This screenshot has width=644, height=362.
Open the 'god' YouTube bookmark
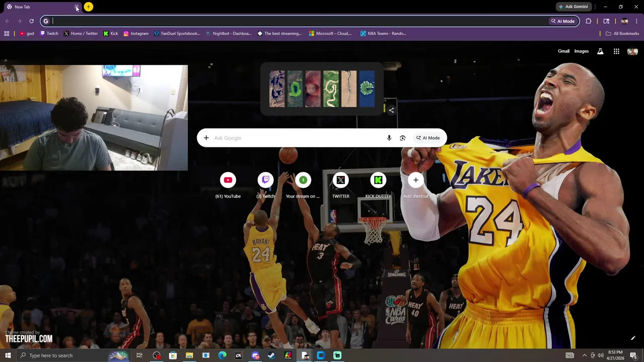tap(27, 34)
